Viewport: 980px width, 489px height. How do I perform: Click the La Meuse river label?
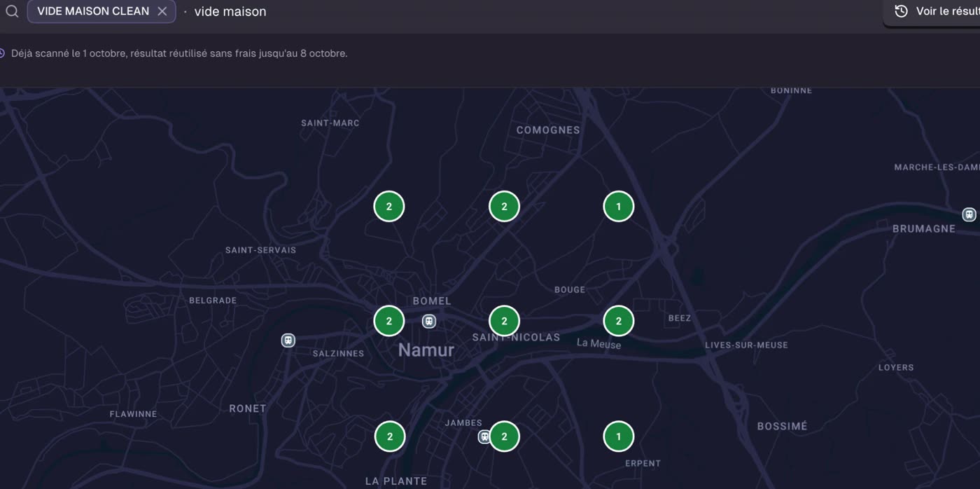coord(598,343)
